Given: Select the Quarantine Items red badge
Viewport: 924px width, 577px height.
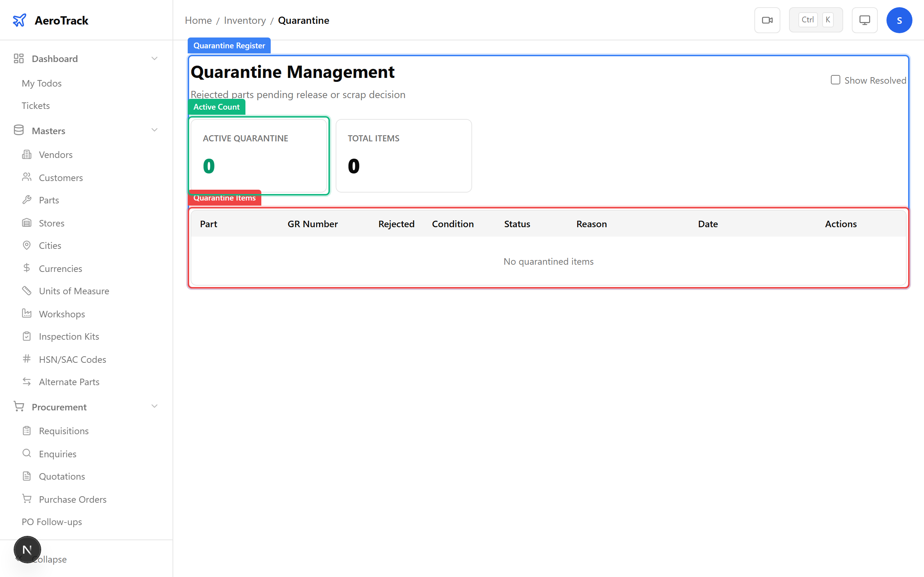Looking at the screenshot, I should tap(224, 198).
